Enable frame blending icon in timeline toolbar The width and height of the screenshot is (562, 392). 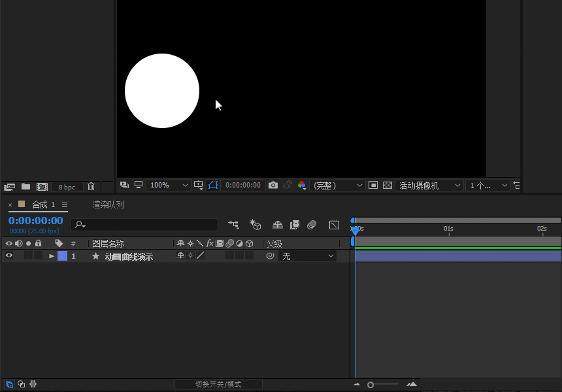click(x=295, y=225)
